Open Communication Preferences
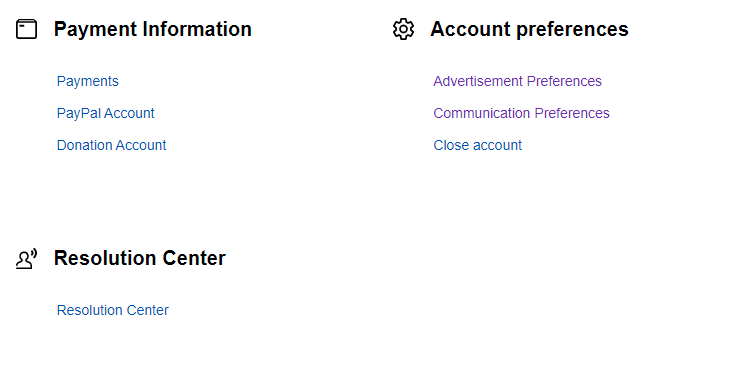738x365 pixels. pyautogui.click(x=521, y=113)
